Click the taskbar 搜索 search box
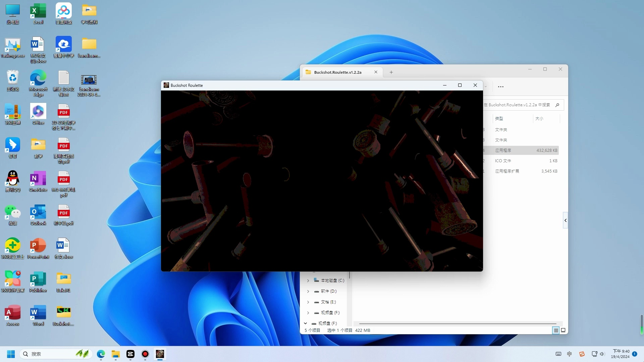644x362 pixels. click(x=56, y=354)
